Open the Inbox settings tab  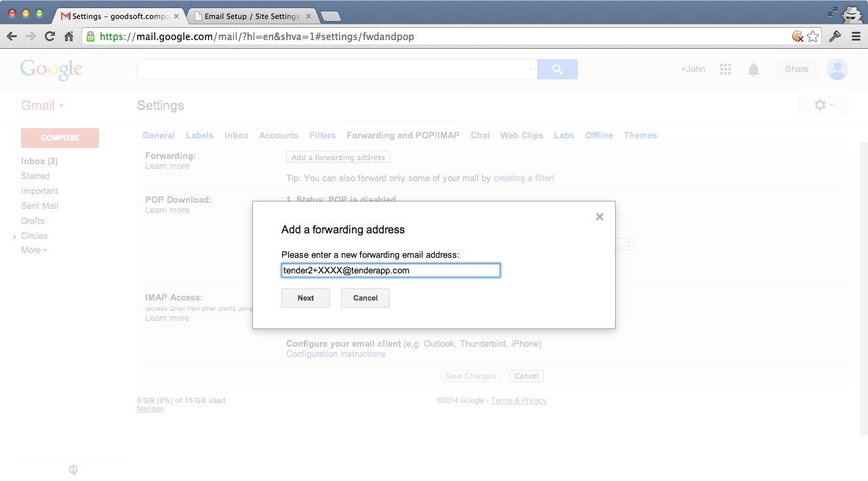tap(236, 136)
